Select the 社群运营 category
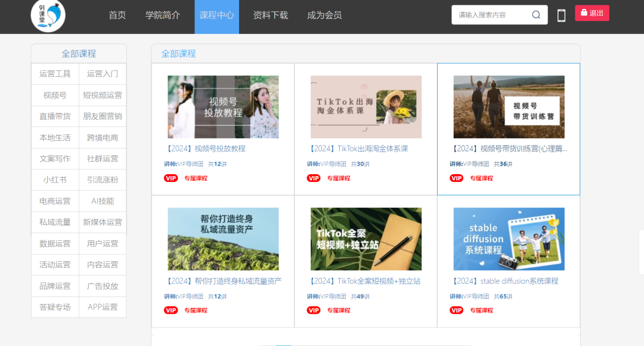Image resolution: width=644 pixels, height=346 pixels. click(x=103, y=159)
